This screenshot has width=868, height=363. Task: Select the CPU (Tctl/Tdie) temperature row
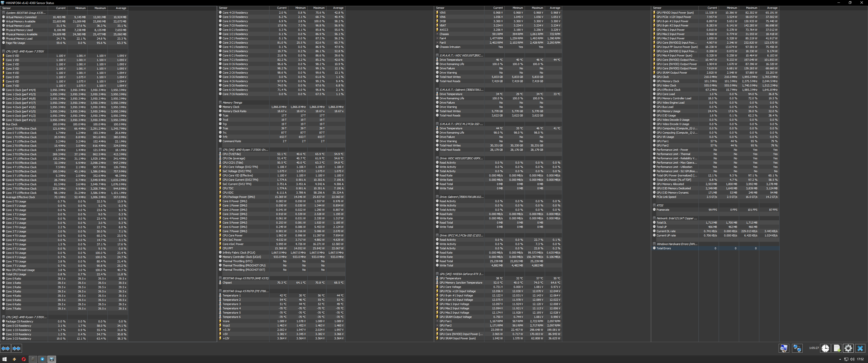click(281, 154)
